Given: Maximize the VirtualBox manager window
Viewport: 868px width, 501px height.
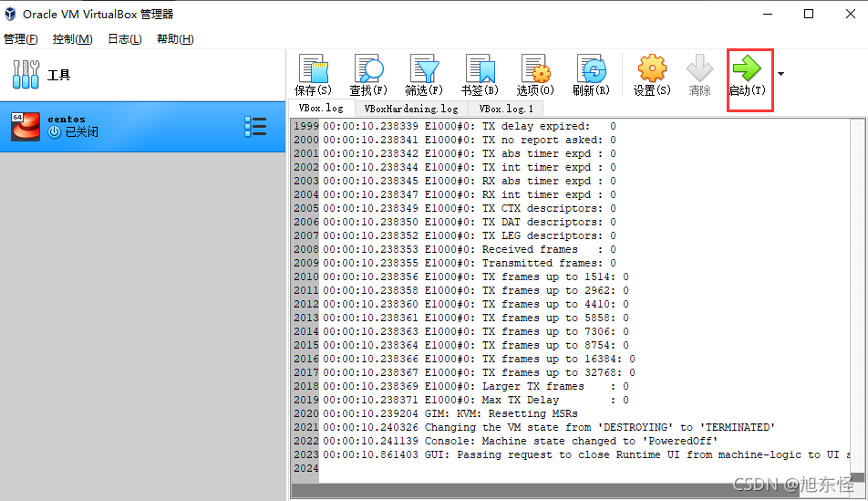Looking at the screenshot, I should click(809, 14).
